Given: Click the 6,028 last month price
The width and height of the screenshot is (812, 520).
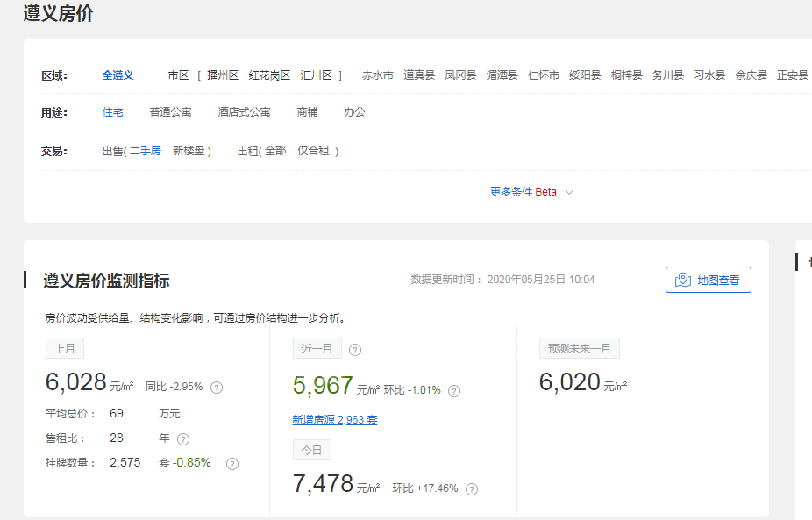Looking at the screenshot, I should pos(75,382).
